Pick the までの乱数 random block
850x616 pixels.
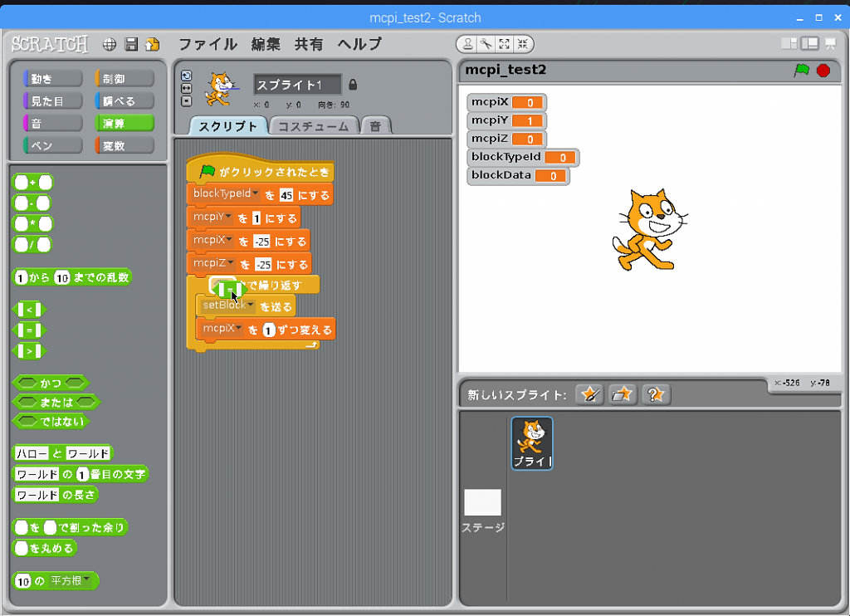point(72,277)
